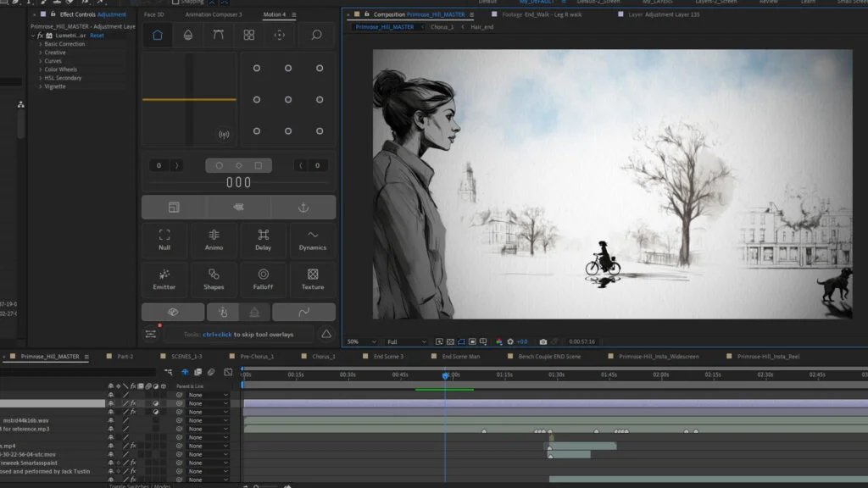The width and height of the screenshot is (868, 488).
Task: Launch the Delay tool
Action: click(x=263, y=240)
